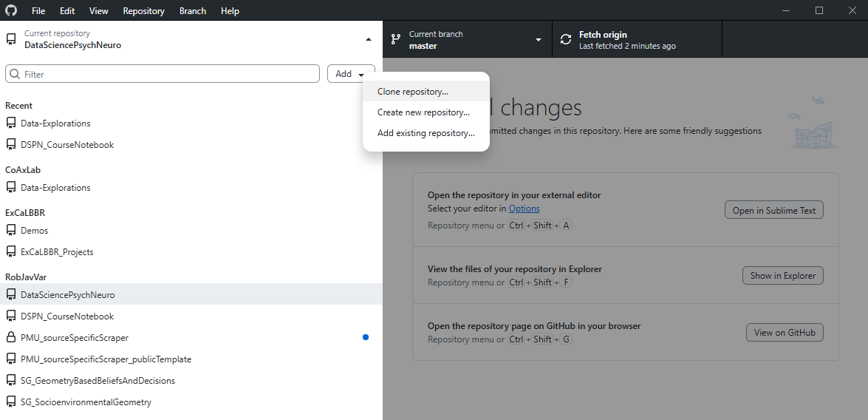Choose Create new repository... option
868x420 pixels.
(x=426, y=112)
